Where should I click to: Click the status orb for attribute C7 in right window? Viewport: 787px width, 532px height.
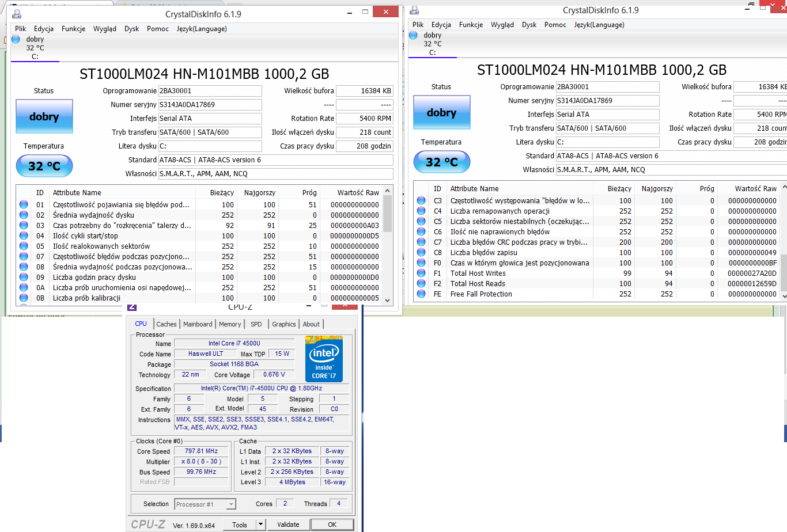(421, 242)
